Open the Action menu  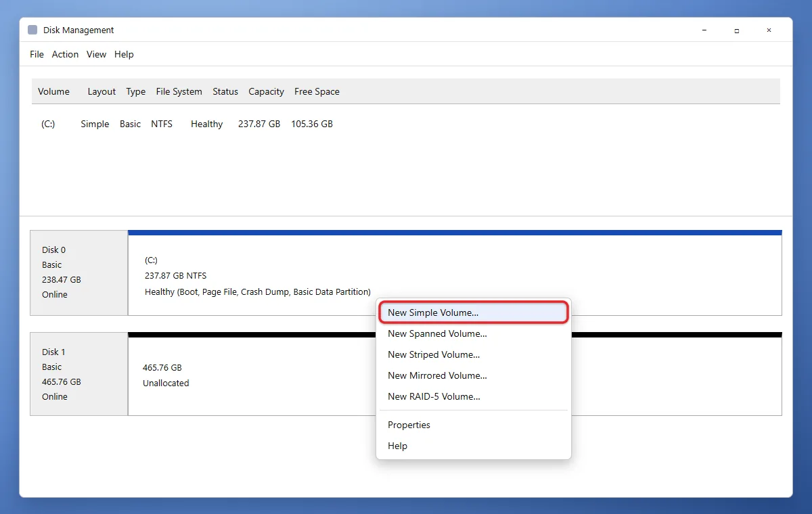pos(65,54)
